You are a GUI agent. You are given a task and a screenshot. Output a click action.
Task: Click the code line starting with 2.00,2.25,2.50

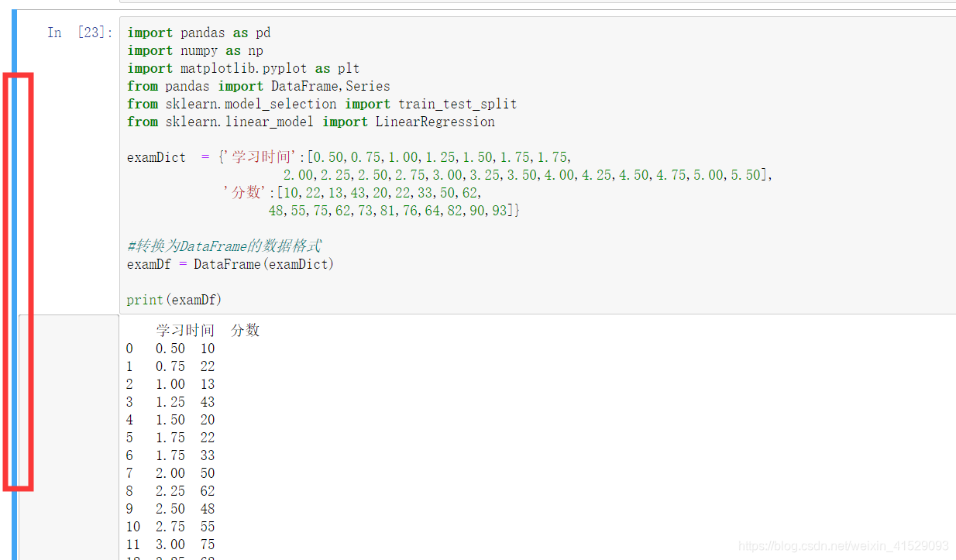pos(528,175)
